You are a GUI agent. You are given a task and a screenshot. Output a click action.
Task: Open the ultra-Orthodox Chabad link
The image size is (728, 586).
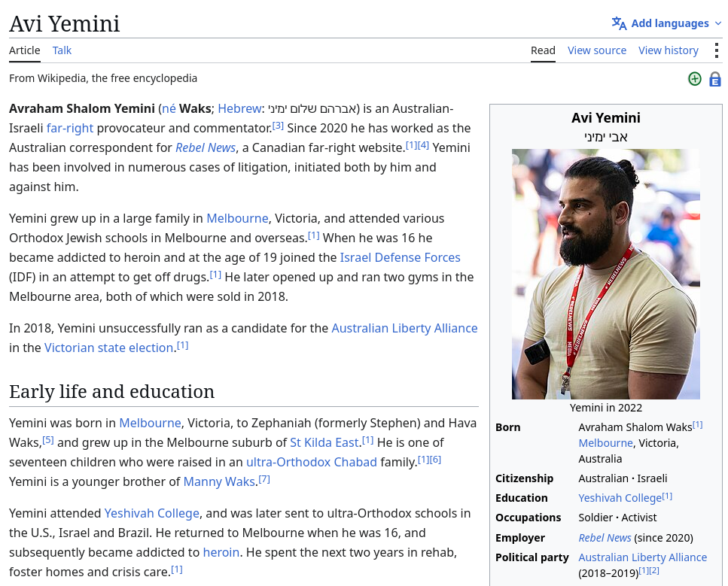click(x=311, y=462)
